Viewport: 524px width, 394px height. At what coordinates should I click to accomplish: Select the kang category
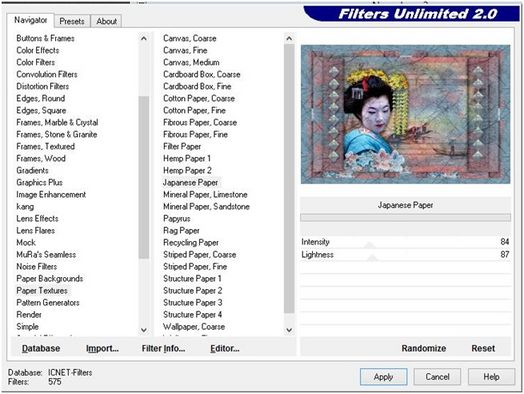(25, 207)
